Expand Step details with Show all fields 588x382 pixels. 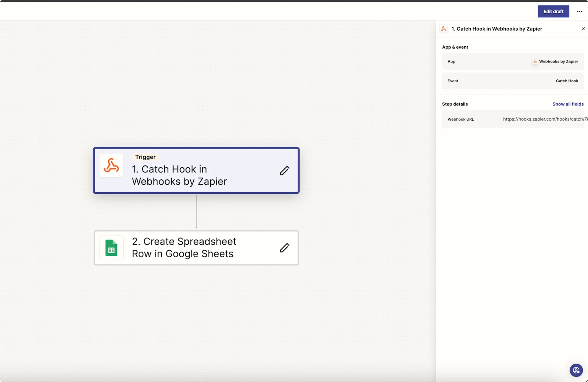pyautogui.click(x=568, y=104)
